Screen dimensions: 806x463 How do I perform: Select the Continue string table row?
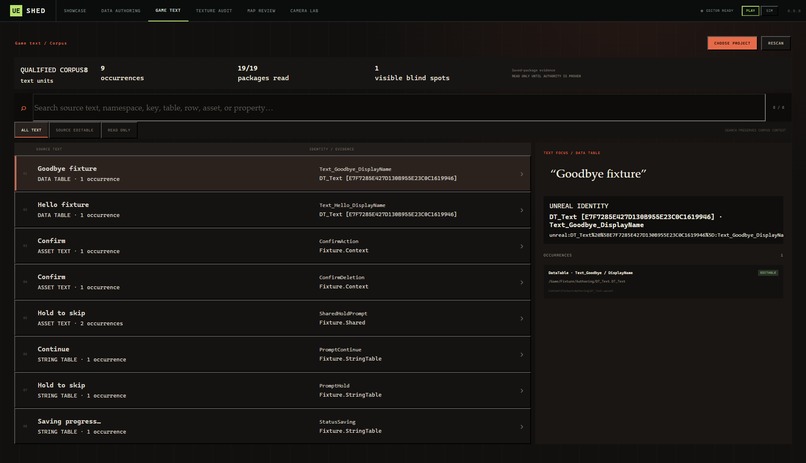(x=273, y=355)
